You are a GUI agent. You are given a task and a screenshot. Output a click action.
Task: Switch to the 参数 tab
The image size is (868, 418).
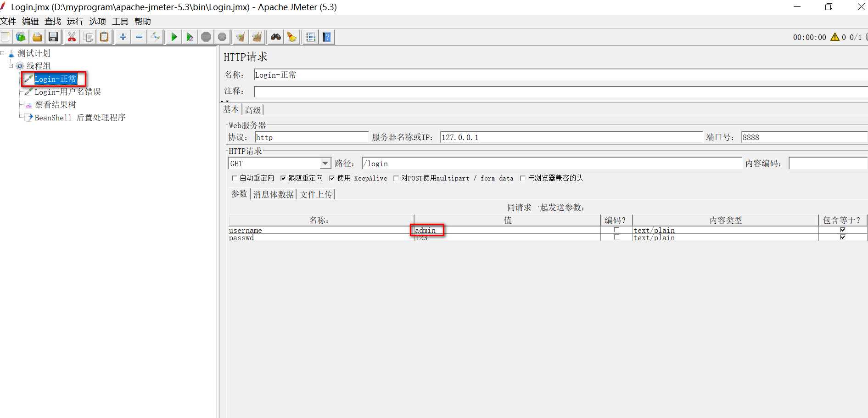click(239, 194)
